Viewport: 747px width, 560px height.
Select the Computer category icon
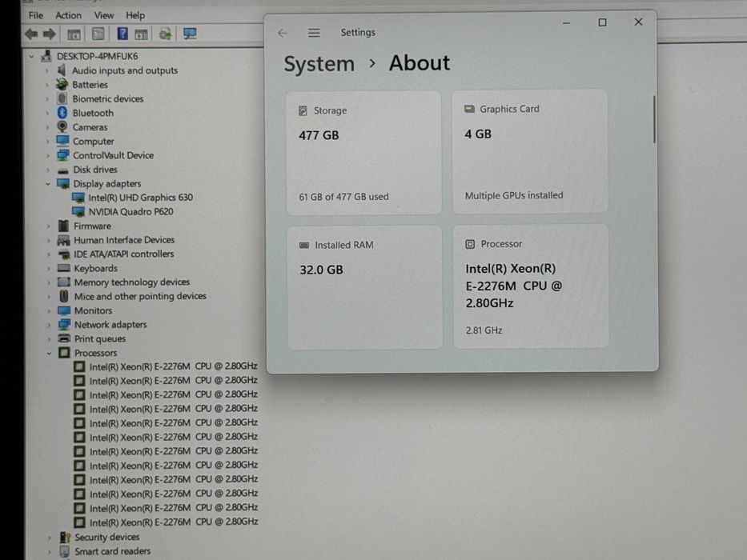coord(62,141)
